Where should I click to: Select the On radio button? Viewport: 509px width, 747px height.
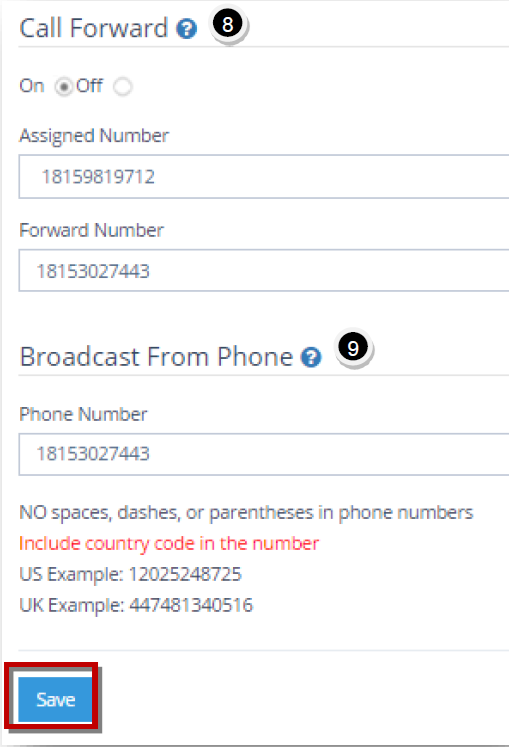[x=63, y=87]
